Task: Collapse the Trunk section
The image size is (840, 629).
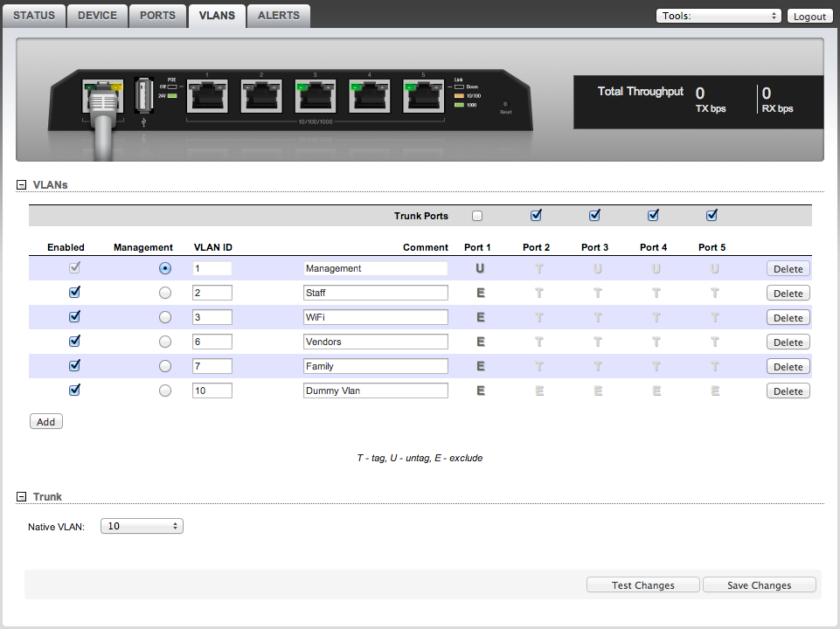Action: click(x=22, y=497)
